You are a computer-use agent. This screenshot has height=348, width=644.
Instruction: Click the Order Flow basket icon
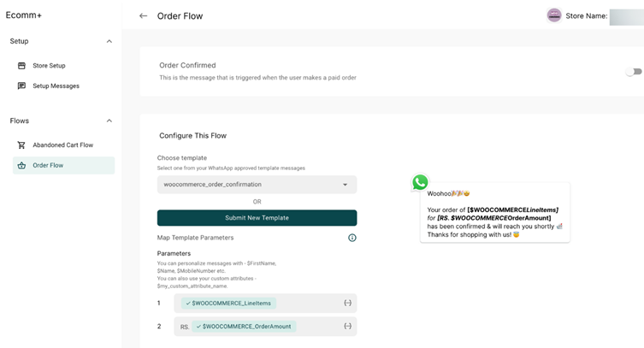tap(21, 165)
